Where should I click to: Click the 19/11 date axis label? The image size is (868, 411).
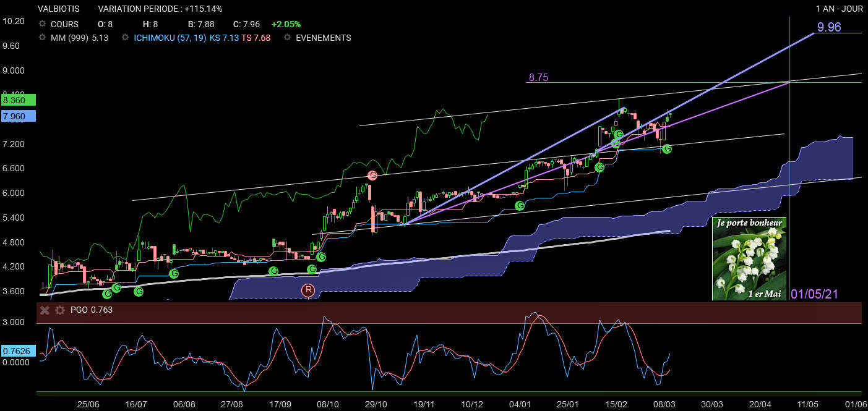[424, 404]
